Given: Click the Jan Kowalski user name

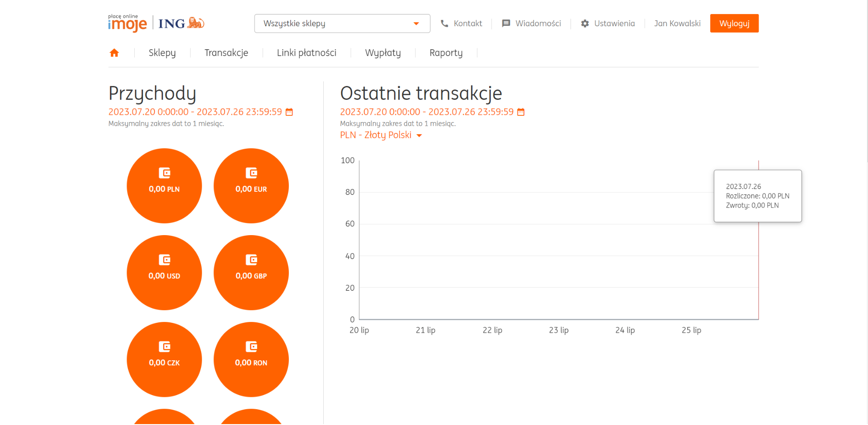Looking at the screenshot, I should pyautogui.click(x=677, y=24).
